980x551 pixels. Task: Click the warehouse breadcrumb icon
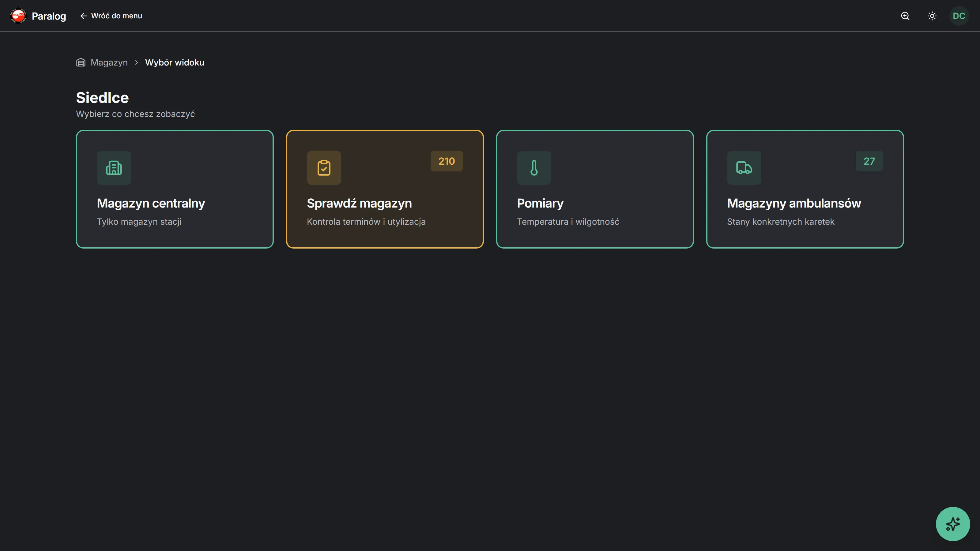point(81,62)
